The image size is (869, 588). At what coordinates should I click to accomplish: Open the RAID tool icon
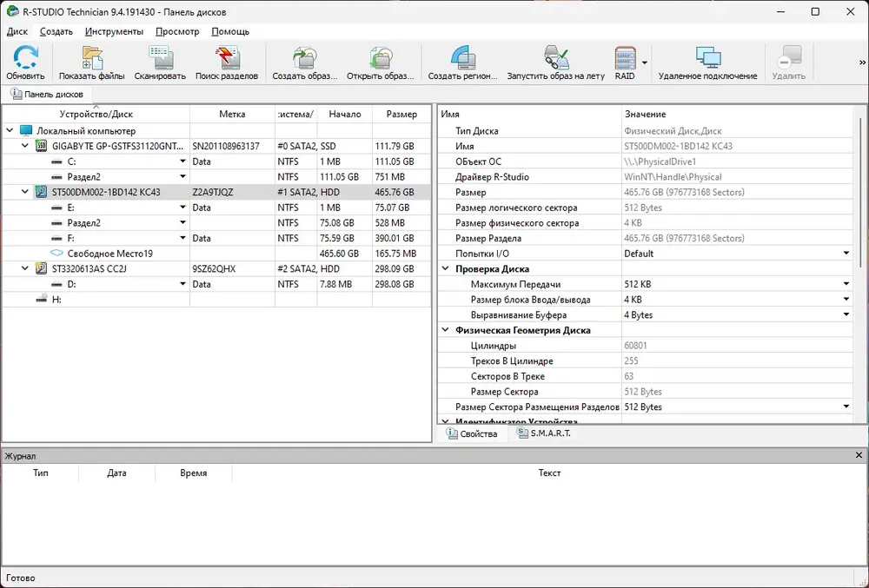pos(625,57)
